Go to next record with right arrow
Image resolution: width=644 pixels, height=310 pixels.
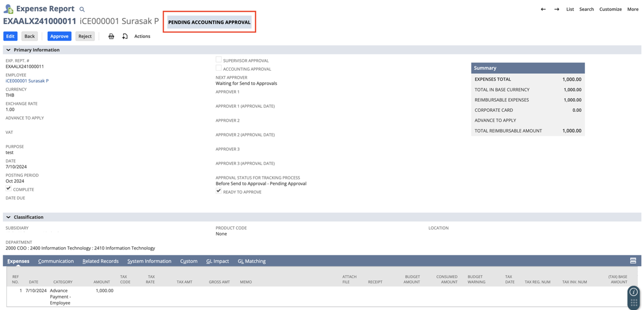tap(557, 9)
